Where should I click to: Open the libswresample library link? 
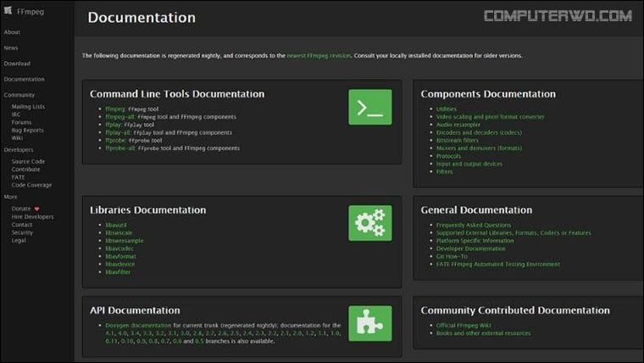(x=125, y=241)
